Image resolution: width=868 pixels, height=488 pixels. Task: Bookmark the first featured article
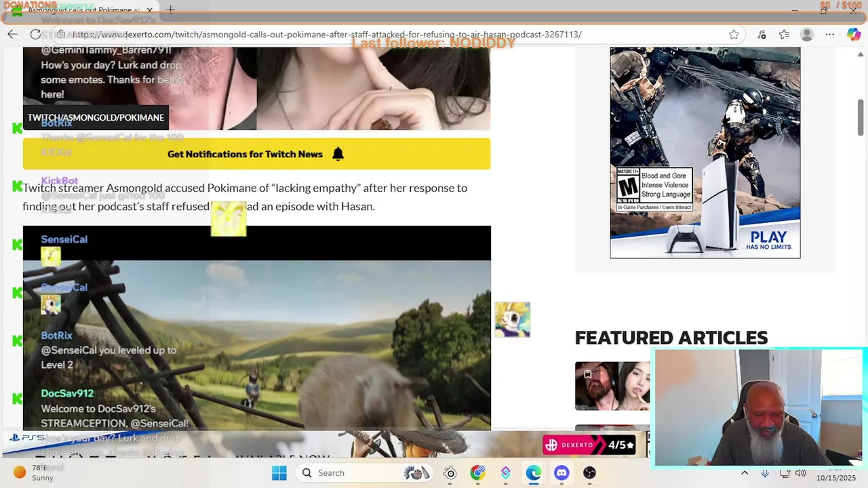pyautogui.click(x=587, y=374)
